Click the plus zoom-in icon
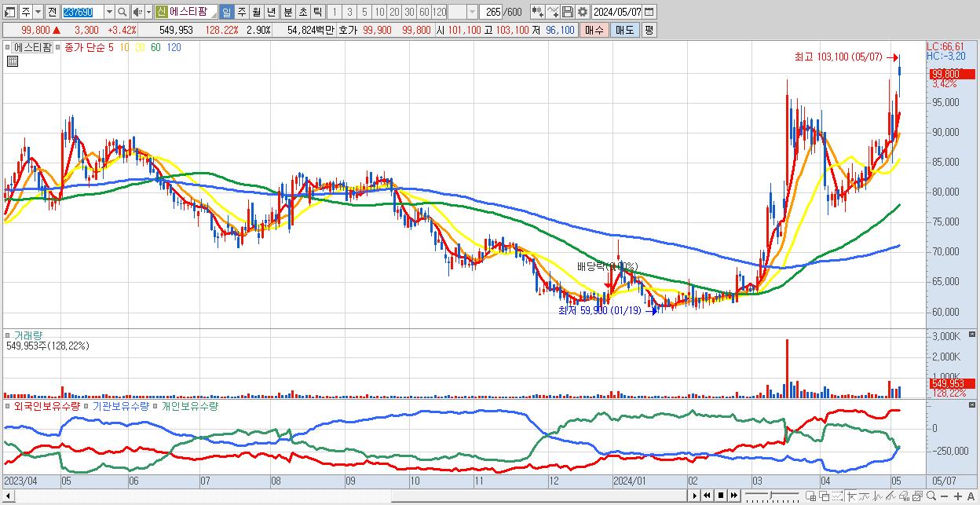This screenshot has width=980, height=505. [x=958, y=496]
